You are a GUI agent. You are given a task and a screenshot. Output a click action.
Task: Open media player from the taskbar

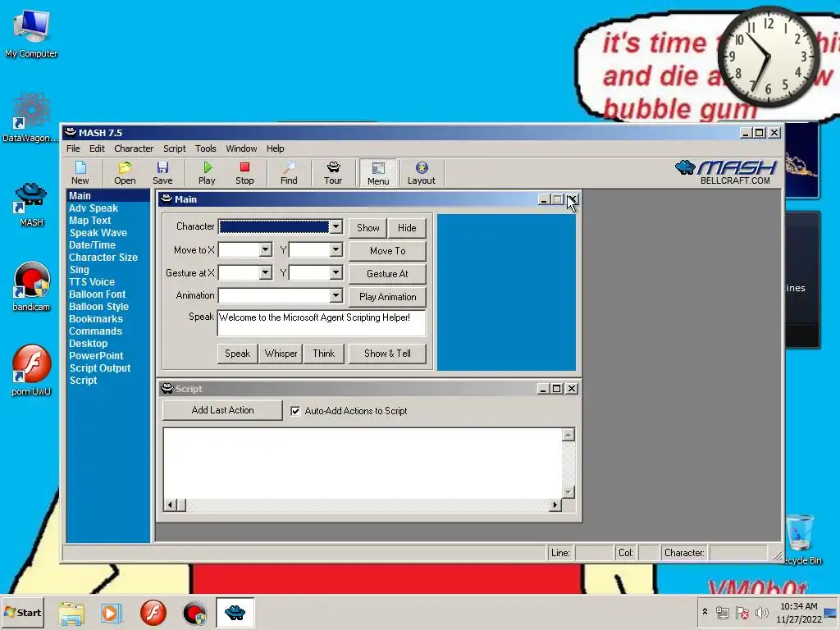tap(112, 613)
